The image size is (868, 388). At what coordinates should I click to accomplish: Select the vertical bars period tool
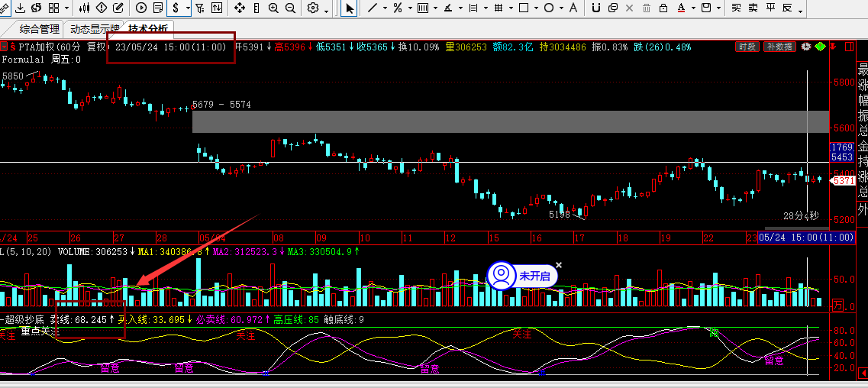(x=423, y=8)
